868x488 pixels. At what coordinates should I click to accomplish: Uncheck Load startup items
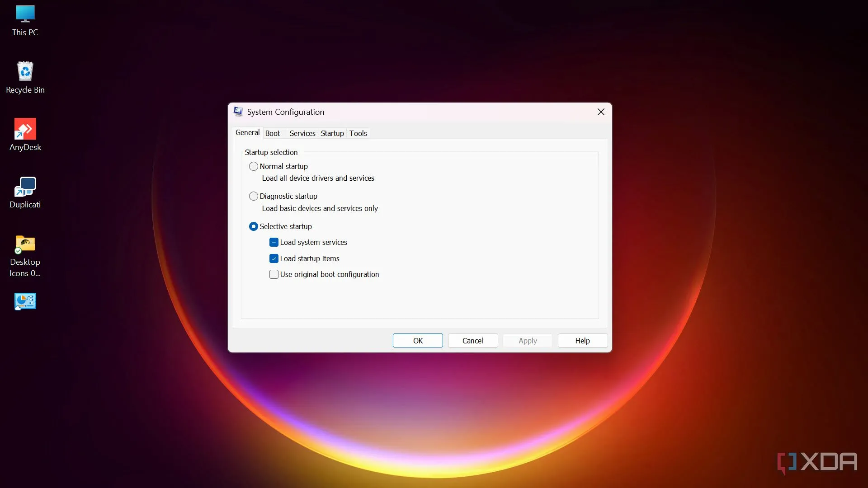(x=274, y=258)
